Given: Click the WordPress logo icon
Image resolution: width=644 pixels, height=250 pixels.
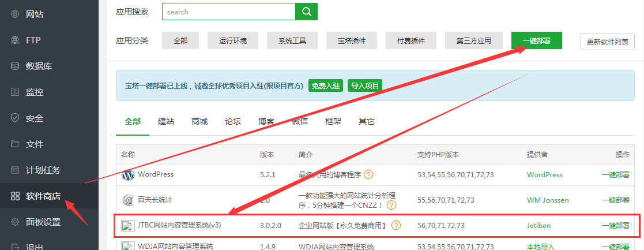Looking at the screenshot, I should coord(128,175).
